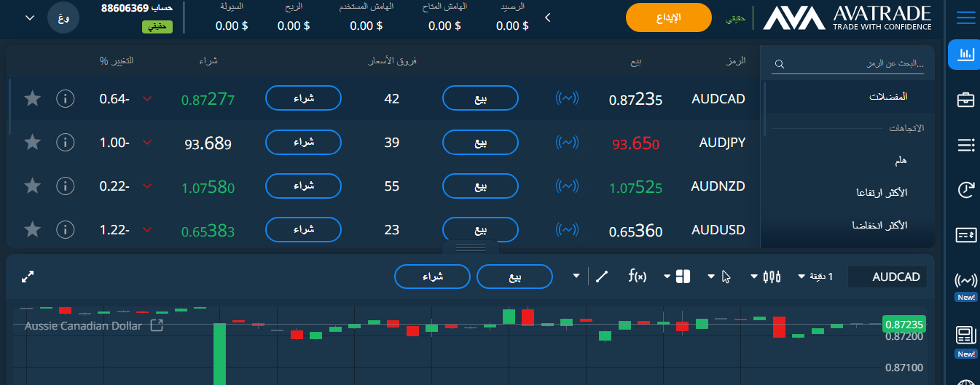Image resolution: width=980 pixels, height=385 pixels.
Task: Open the deposit card icon in the sidebar
Action: pyautogui.click(x=966, y=234)
